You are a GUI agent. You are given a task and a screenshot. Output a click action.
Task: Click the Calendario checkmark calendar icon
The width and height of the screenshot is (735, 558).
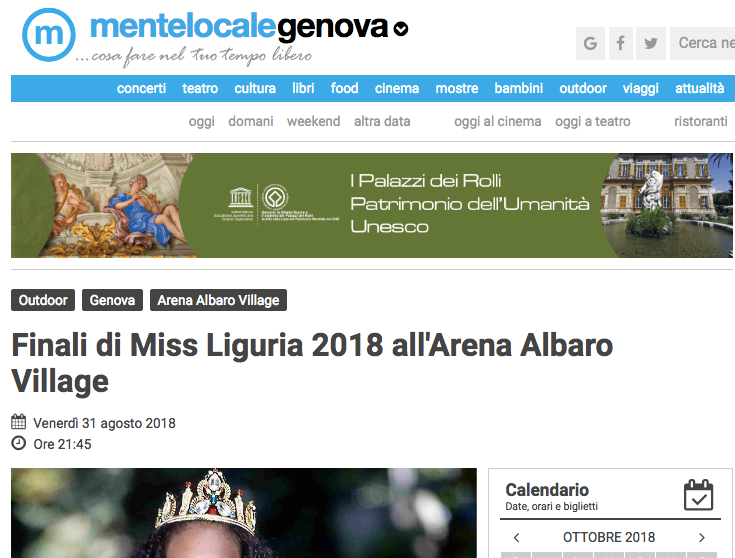(x=698, y=495)
